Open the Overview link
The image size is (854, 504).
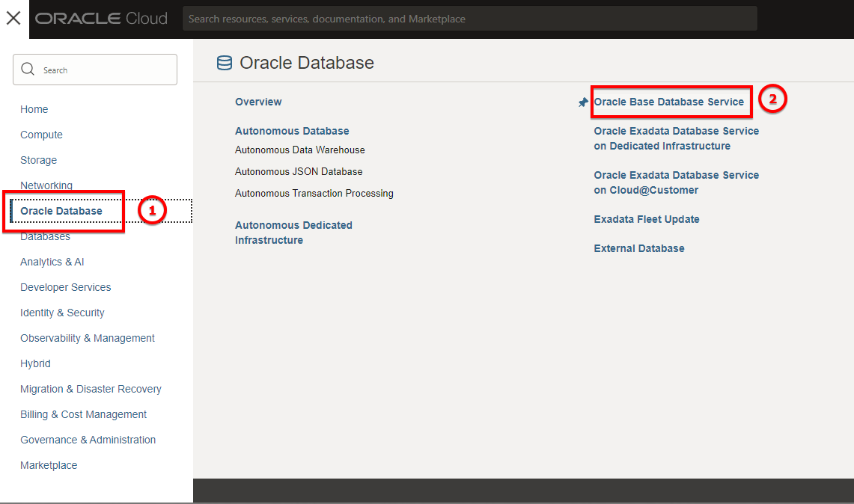(x=258, y=102)
